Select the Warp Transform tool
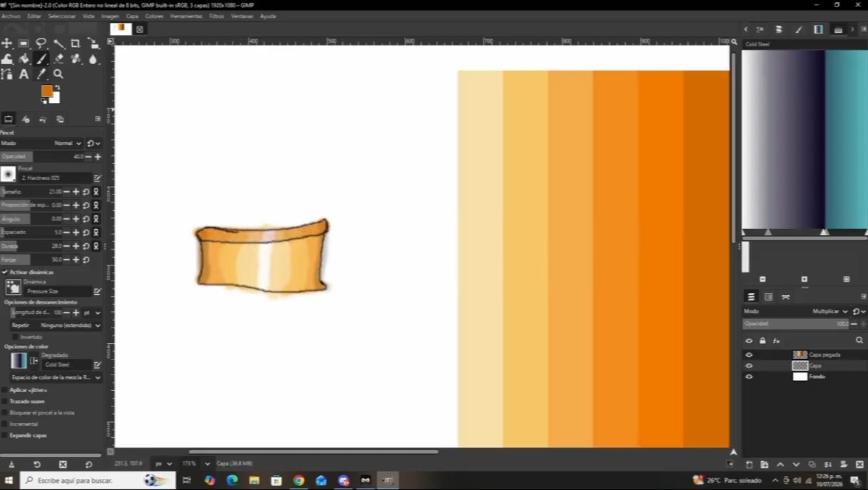 [x=7, y=59]
